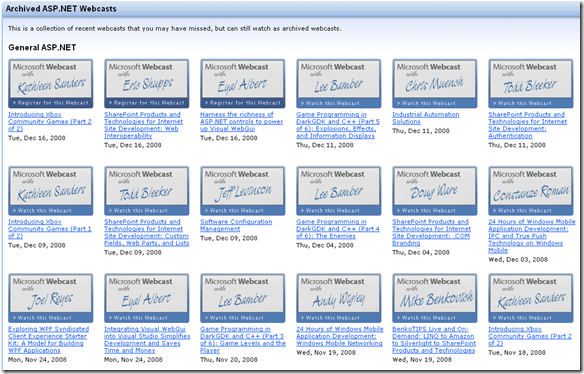Open Kathleen Sanders webcast thumbnail dated Dec 16

[51, 83]
